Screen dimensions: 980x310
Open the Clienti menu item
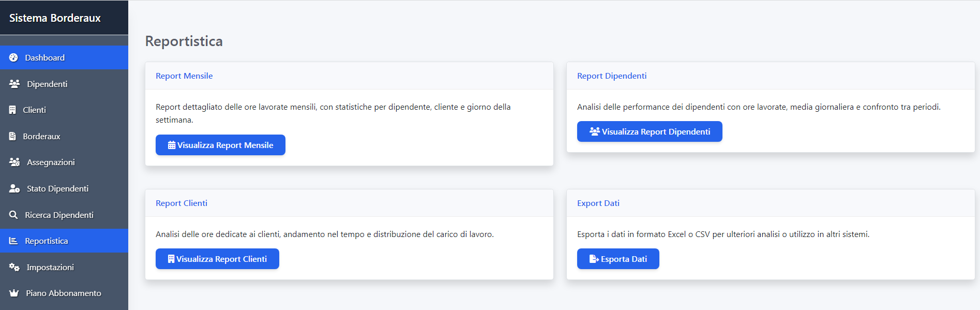(x=64, y=110)
